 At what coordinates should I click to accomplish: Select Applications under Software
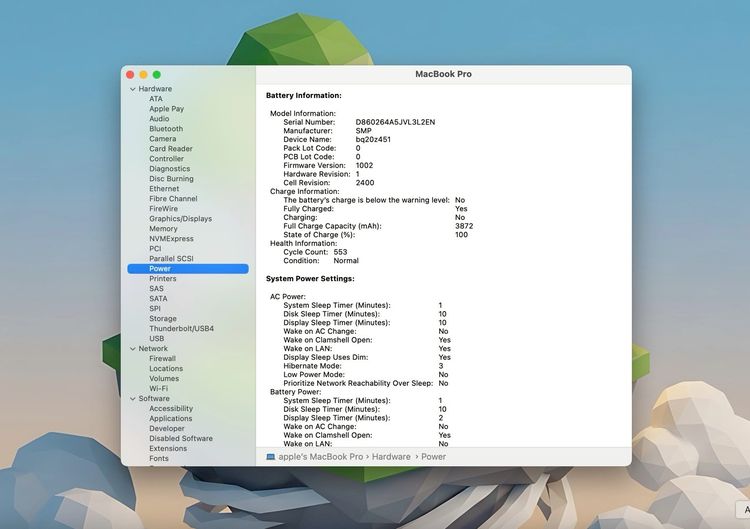pyautogui.click(x=170, y=419)
